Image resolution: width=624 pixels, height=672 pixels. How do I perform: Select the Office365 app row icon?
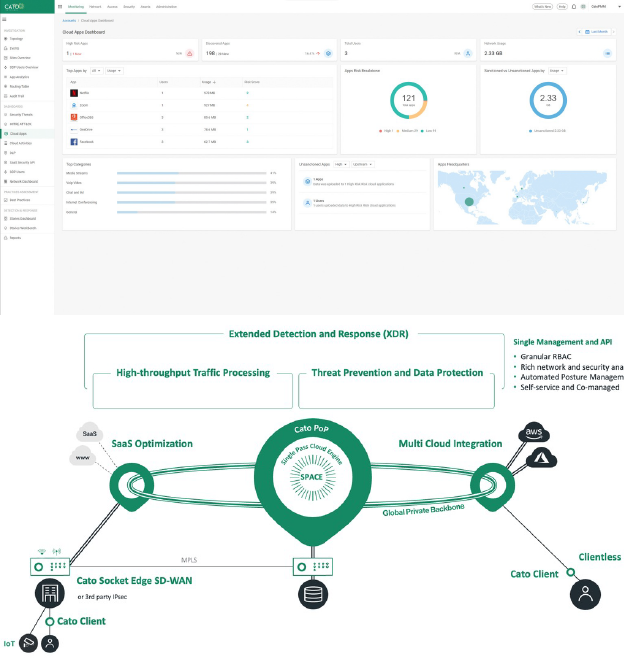click(74, 117)
